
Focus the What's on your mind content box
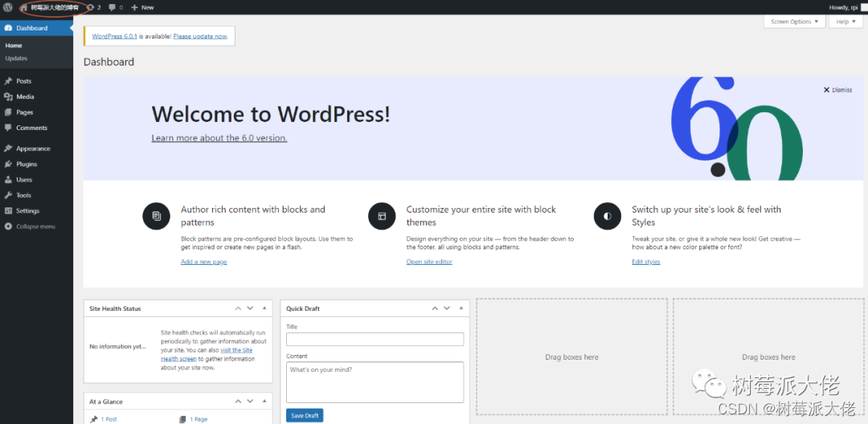click(x=375, y=382)
